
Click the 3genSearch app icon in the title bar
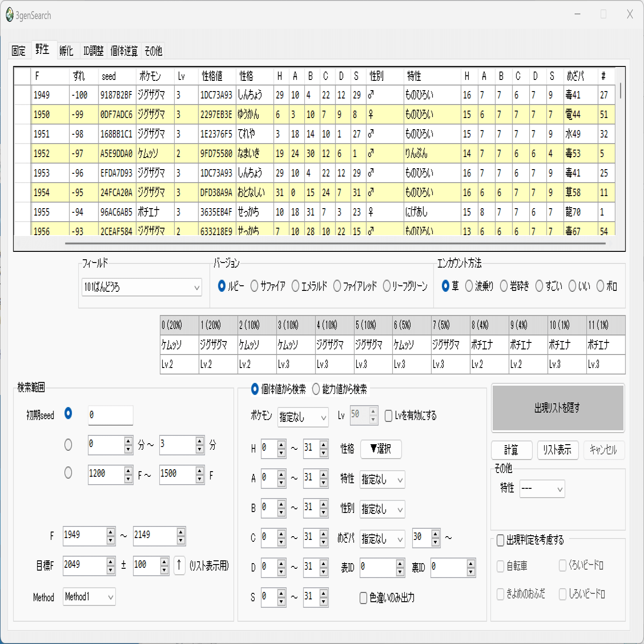11,15
